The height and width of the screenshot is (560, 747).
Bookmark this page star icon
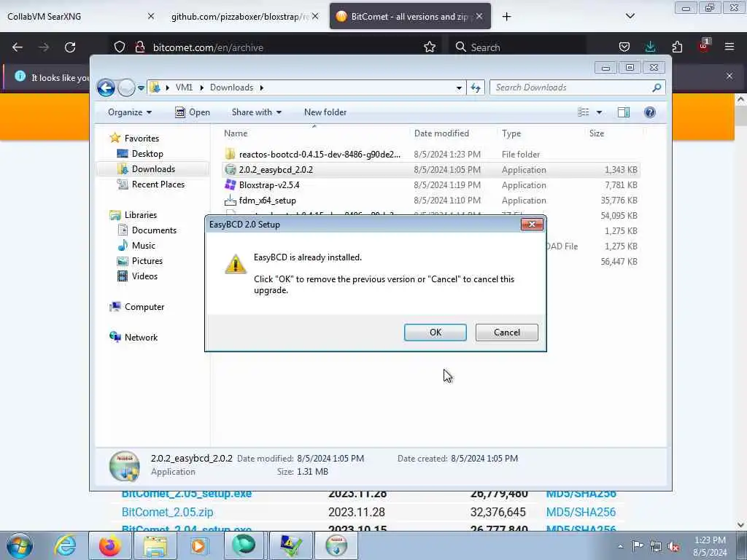430,47
